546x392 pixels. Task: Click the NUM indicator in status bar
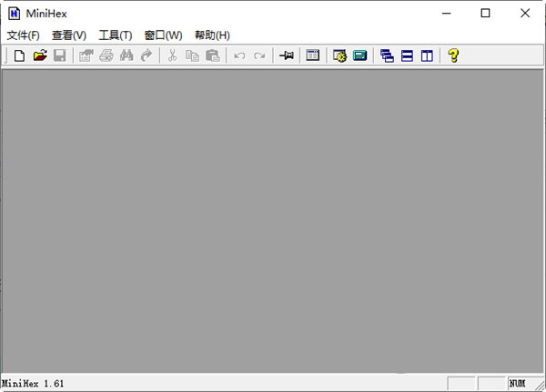(x=518, y=384)
